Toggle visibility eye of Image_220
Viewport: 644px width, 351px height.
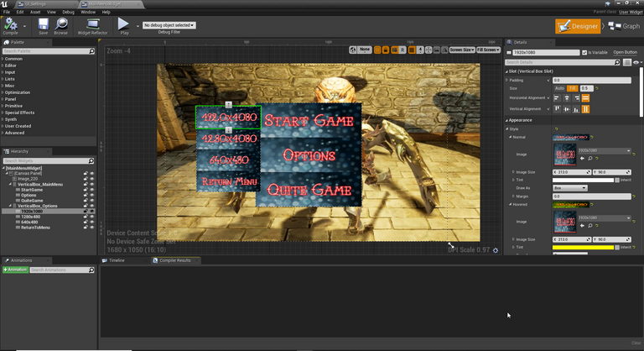coord(91,179)
